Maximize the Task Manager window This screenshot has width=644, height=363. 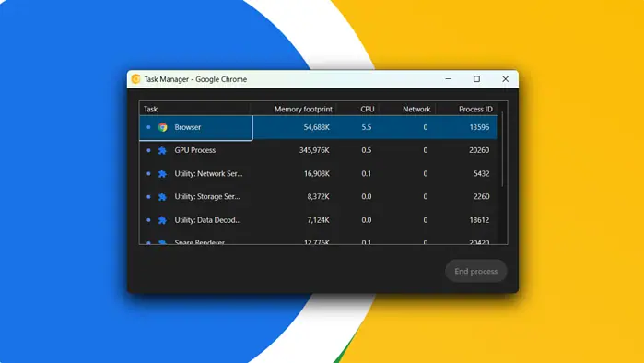tap(476, 79)
